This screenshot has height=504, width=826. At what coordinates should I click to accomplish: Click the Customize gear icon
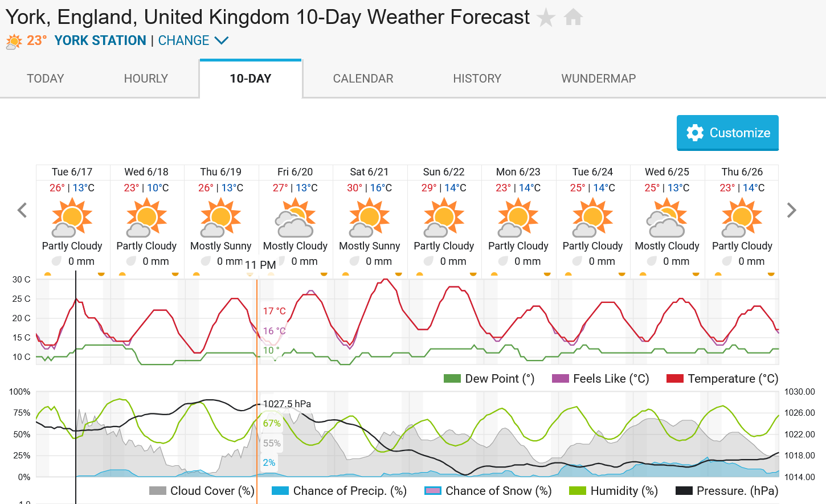click(x=695, y=133)
